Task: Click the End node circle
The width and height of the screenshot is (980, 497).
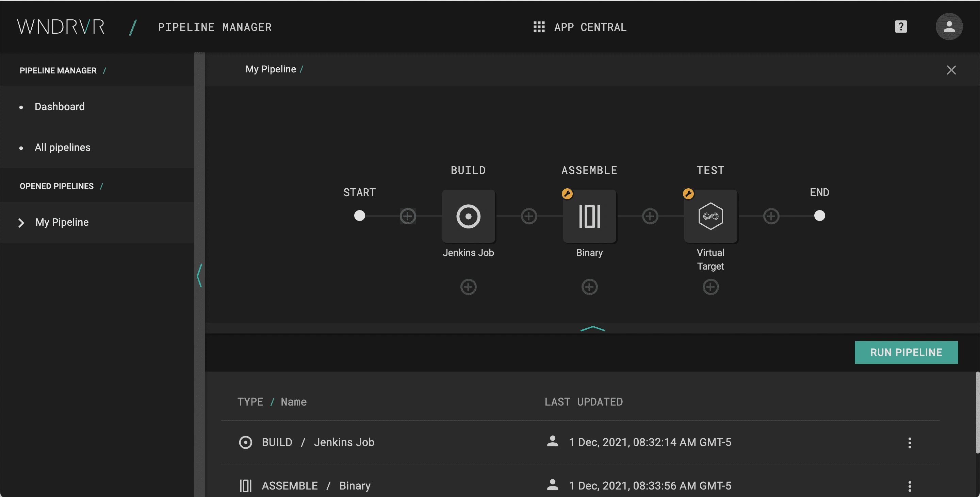Action: 819,216
